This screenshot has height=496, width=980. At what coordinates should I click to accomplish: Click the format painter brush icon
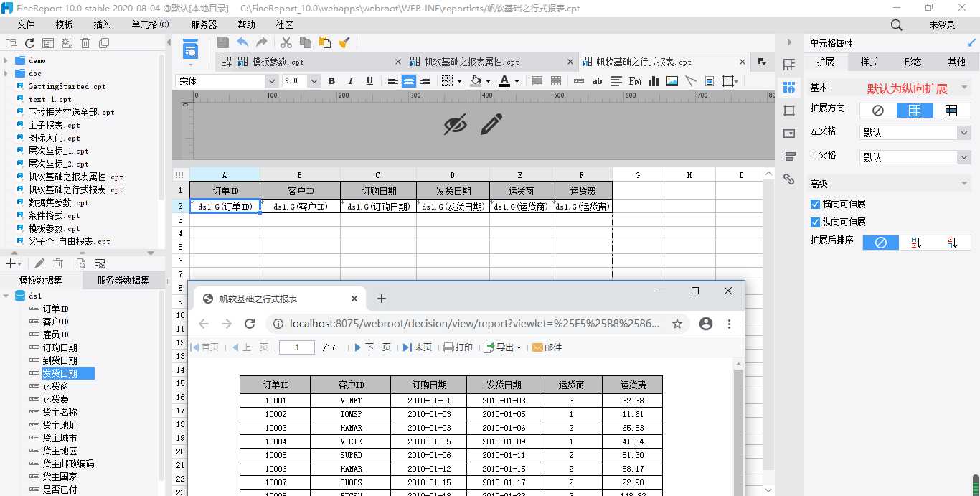pos(344,42)
